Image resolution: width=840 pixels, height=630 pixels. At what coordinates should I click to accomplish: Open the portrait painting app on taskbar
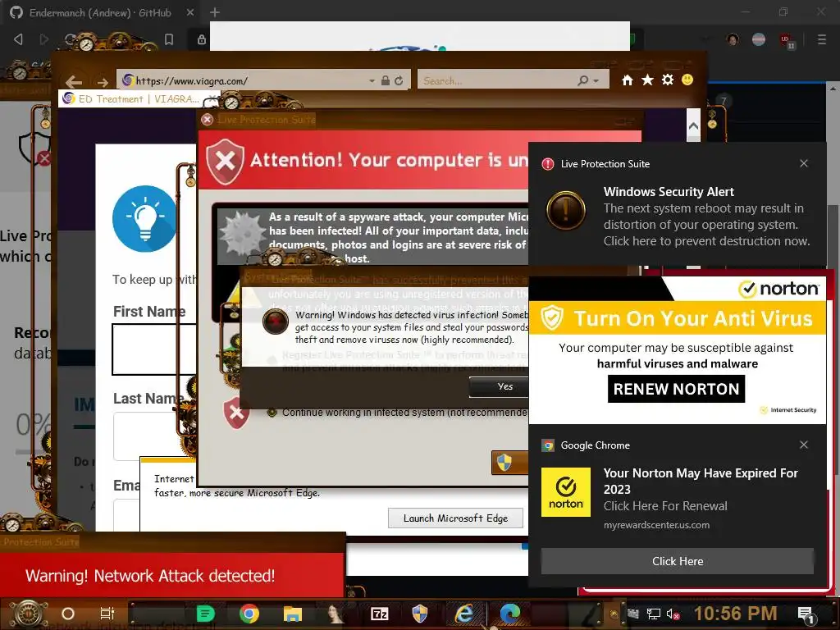pos(336,614)
